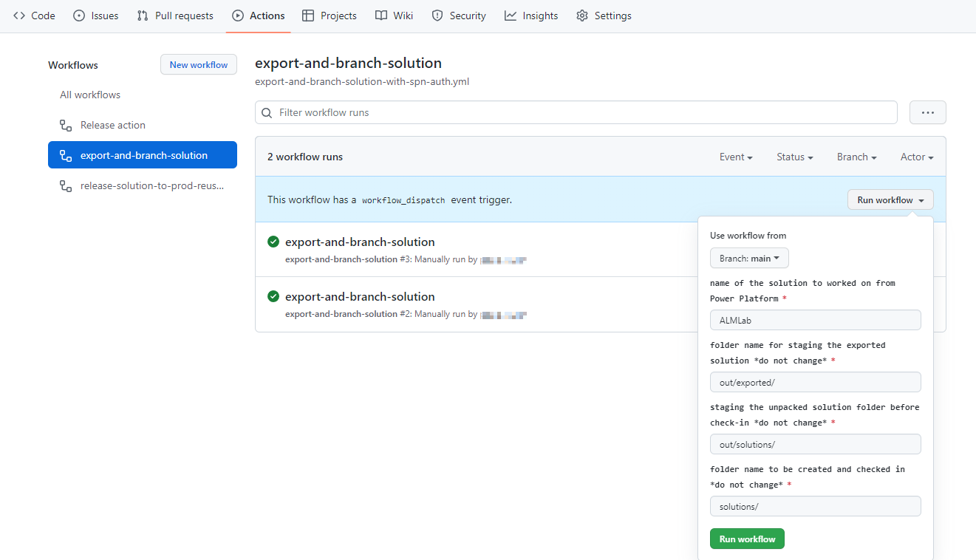Select the Actions tab

click(258, 16)
